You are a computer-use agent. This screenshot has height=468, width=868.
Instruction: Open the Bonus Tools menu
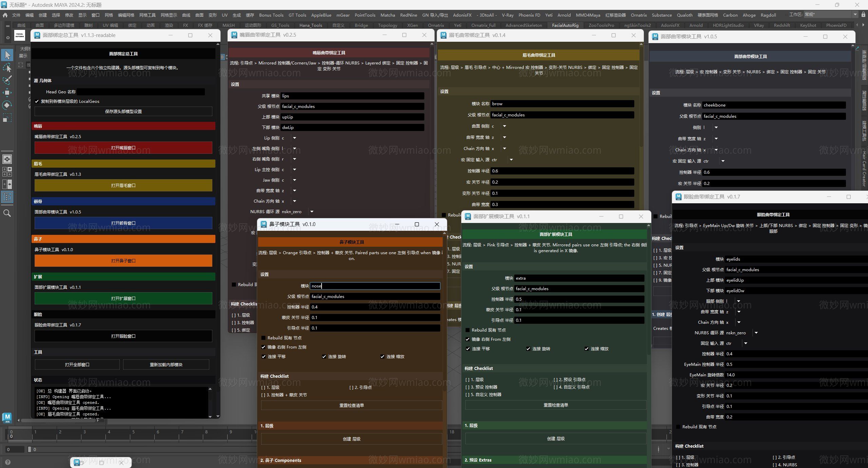271,15
